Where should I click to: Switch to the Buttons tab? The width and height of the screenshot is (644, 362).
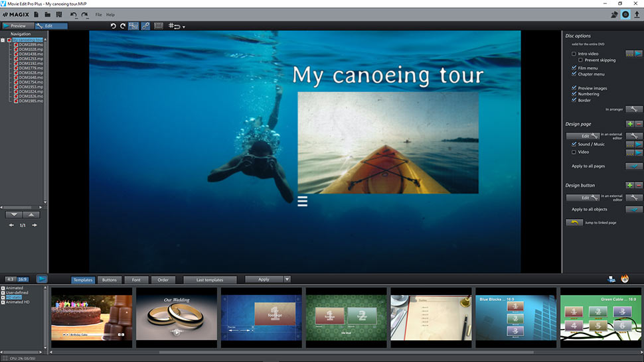pos(109,280)
